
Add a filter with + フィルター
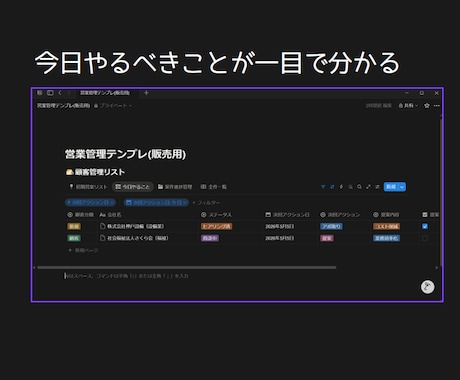[206, 203]
